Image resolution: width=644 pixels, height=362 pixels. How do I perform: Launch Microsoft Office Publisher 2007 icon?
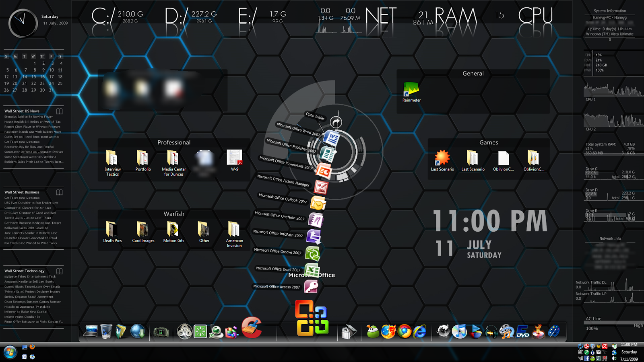click(x=327, y=154)
